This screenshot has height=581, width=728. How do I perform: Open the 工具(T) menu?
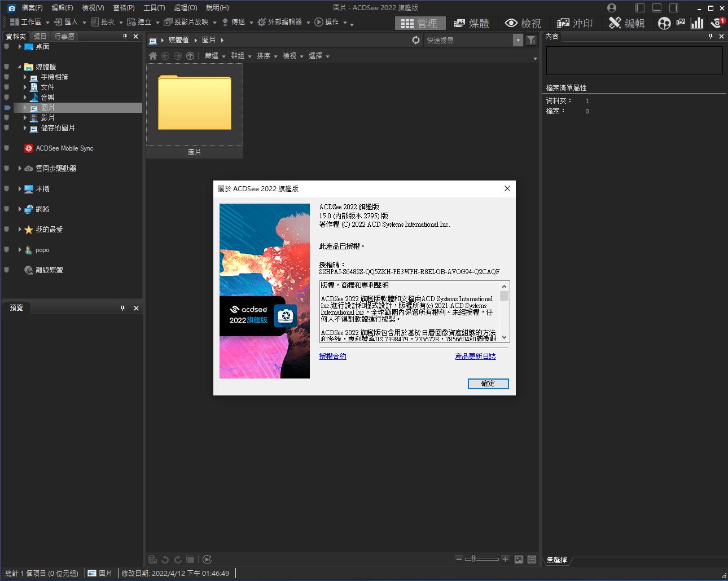(x=154, y=8)
